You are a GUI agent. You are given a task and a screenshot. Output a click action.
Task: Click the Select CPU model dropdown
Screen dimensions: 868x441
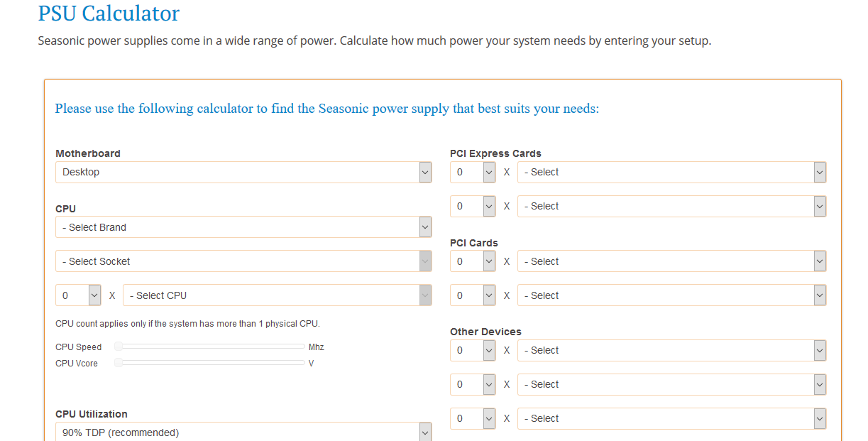tap(278, 295)
